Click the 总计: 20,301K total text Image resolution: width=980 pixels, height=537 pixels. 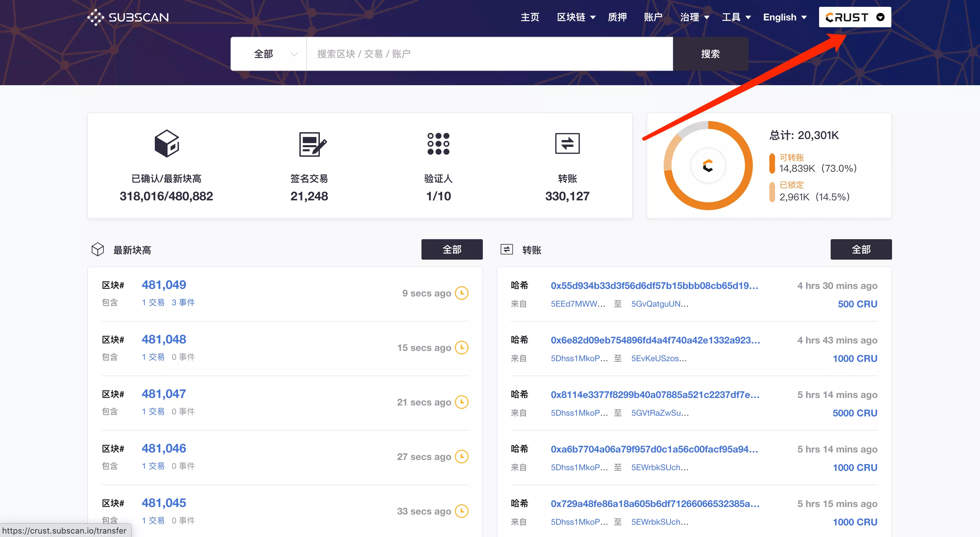point(804,135)
